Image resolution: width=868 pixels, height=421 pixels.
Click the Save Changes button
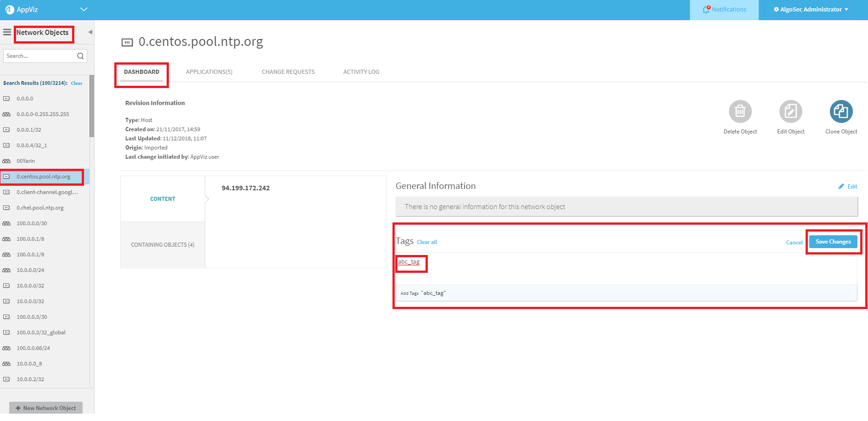pyautogui.click(x=833, y=242)
